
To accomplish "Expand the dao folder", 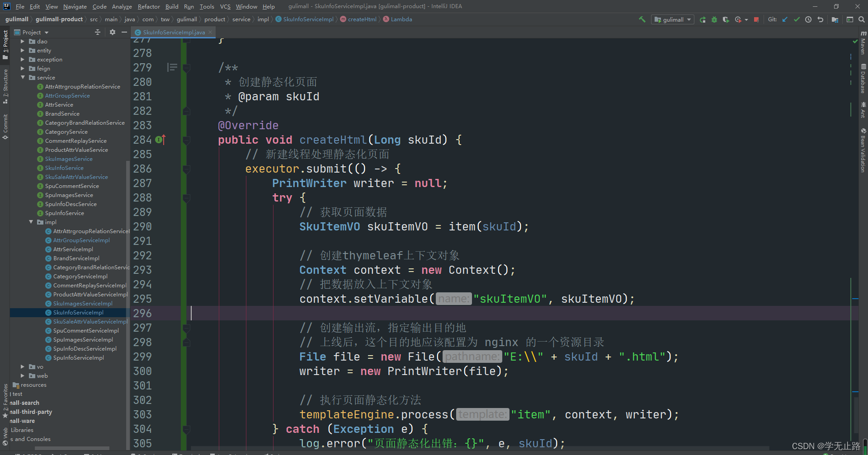I will (23, 41).
